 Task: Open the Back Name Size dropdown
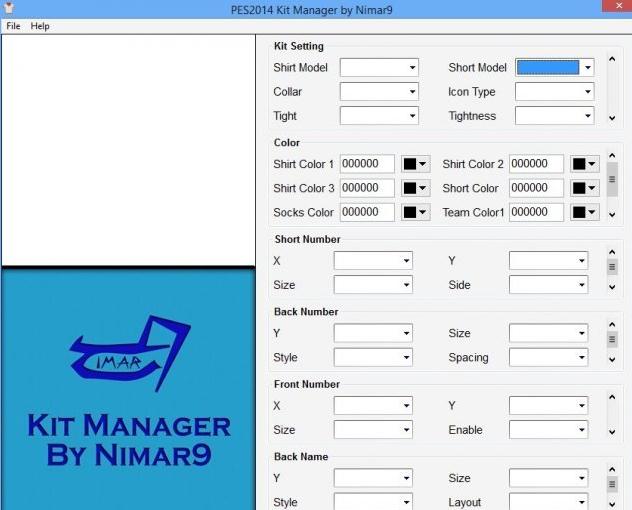pyautogui.click(x=548, y=478)
